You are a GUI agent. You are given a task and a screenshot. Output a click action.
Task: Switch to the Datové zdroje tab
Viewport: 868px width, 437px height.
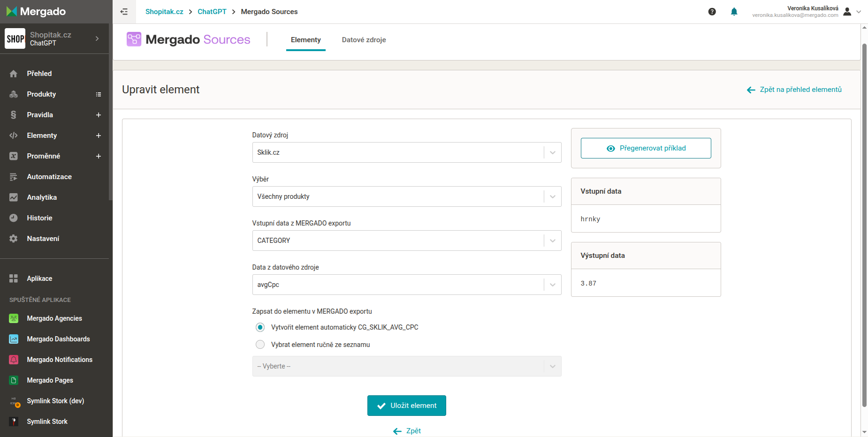coord(364,40)
